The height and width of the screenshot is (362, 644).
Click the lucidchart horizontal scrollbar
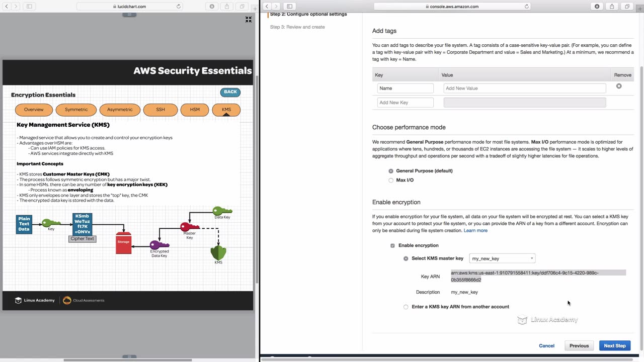[127, 360]
